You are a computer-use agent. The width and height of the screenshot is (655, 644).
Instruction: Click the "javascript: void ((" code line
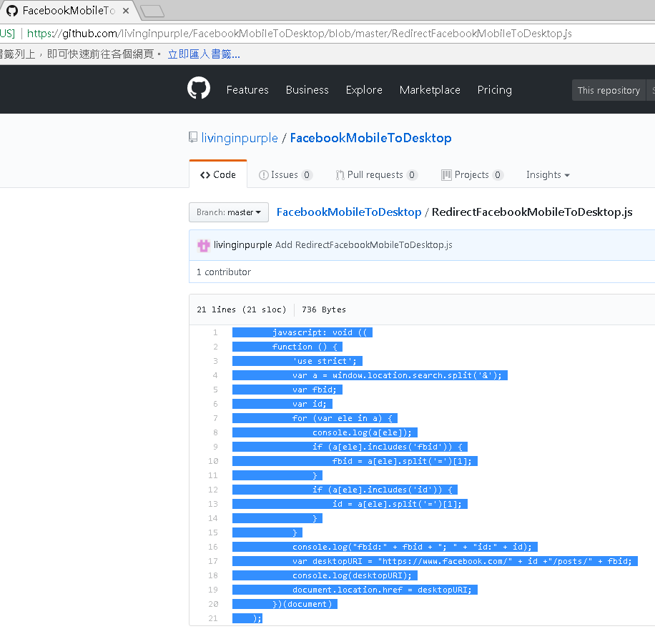coord(320,332)
